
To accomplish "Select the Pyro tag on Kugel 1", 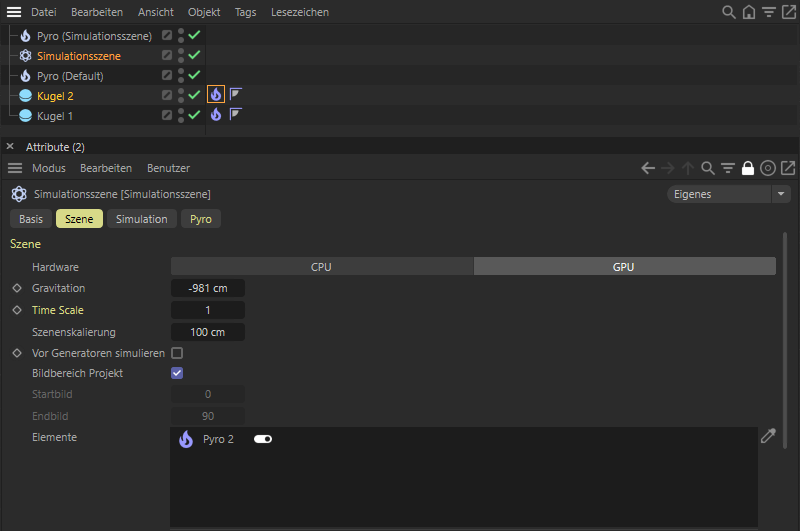I will coord(216,114).
